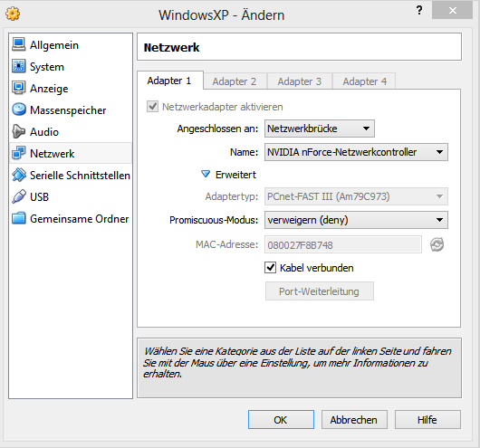This screenshot has width=480, height=448.
Task: Click the Abbrechen button
Action: pyautogui.click(x=354, y=420)
